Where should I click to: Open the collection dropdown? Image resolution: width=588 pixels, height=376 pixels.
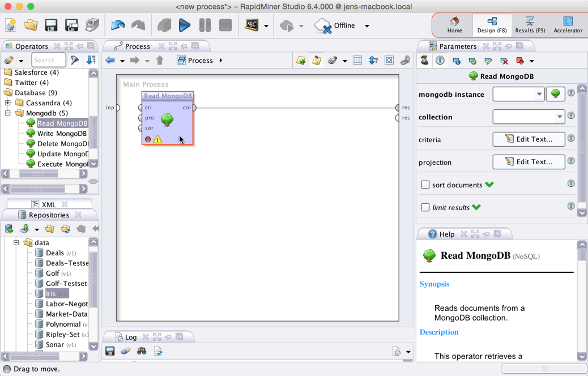click(x=559, y=117)
